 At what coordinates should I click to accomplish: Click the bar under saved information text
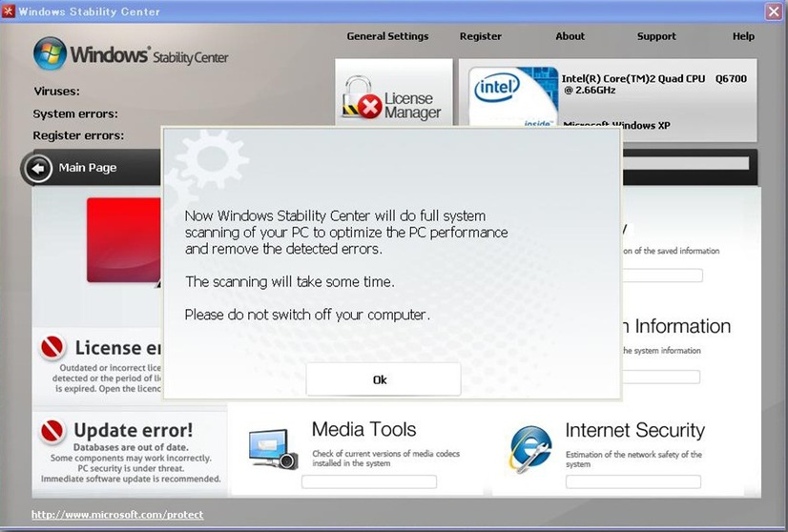point(662,276)
